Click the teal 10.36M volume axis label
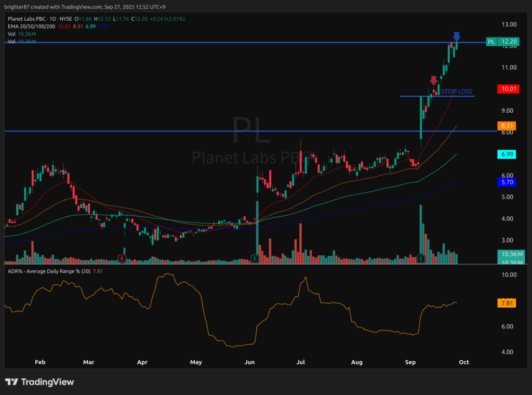This screenshot has width=532, height=395. click(x=511, y=254)
